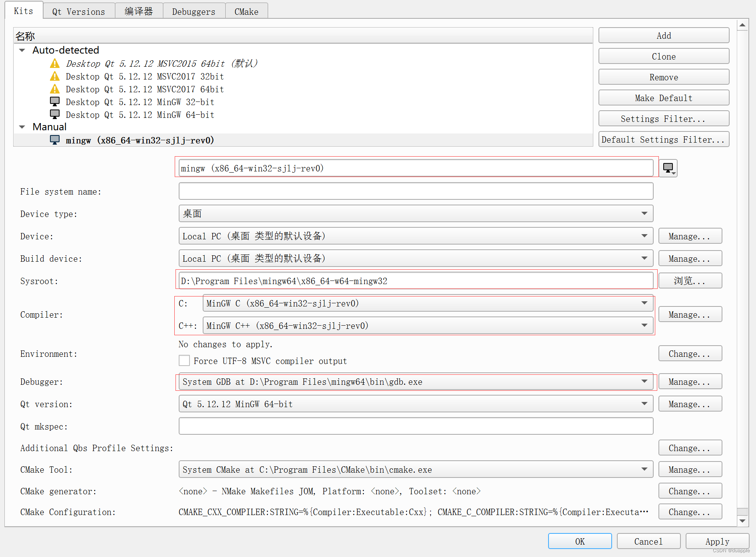Click scrollbar up arrow
Image resolution: width=756 pixels, height=557 pixels.
click(x=742, y=25)
